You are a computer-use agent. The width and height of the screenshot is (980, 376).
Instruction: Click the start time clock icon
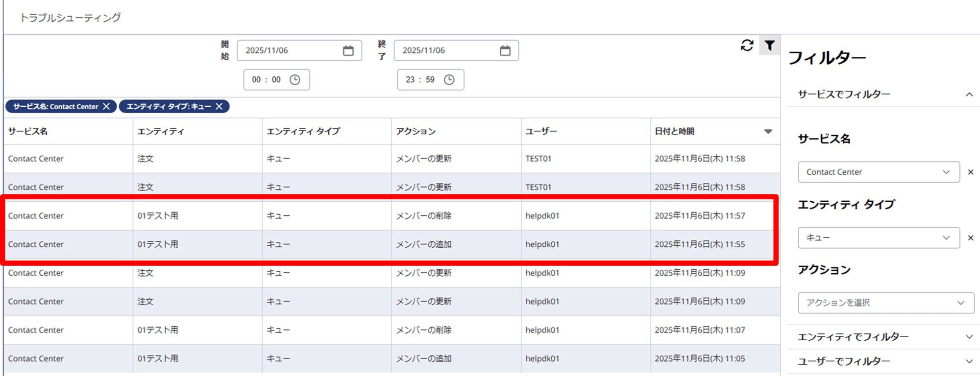coord(294,80)
